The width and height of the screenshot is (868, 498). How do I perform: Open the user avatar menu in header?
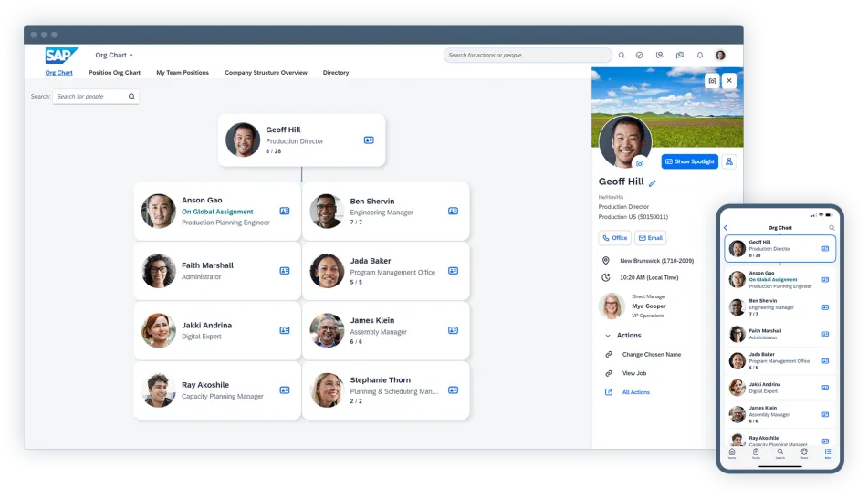click(720, 55)
